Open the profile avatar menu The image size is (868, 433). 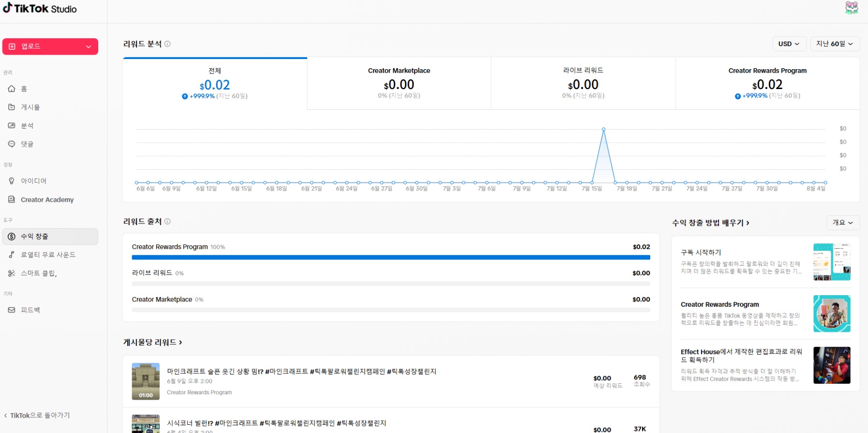click(852, 8)
